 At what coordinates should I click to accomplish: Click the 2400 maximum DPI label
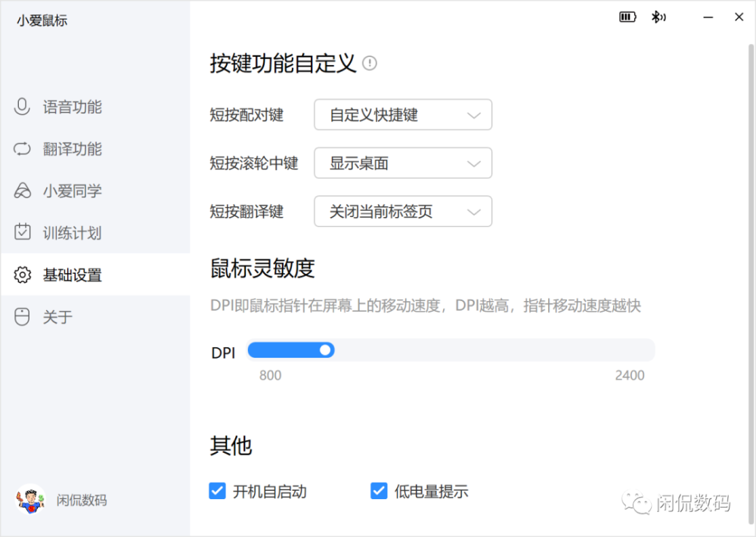tap(630, 375)
